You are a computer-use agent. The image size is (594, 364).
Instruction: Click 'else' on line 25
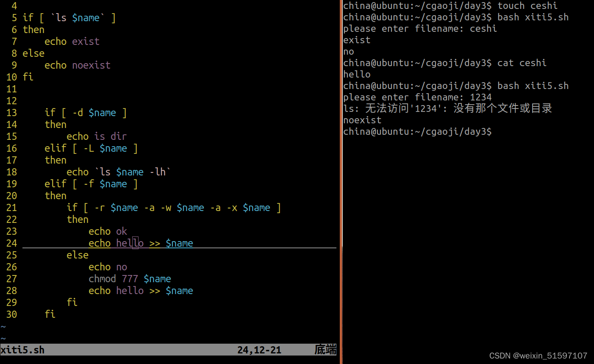pyautogui.click(x=78, y=255)
